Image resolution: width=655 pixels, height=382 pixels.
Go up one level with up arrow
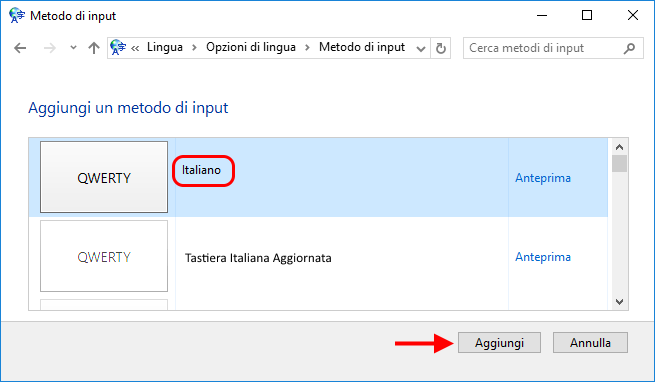[94, 48]
